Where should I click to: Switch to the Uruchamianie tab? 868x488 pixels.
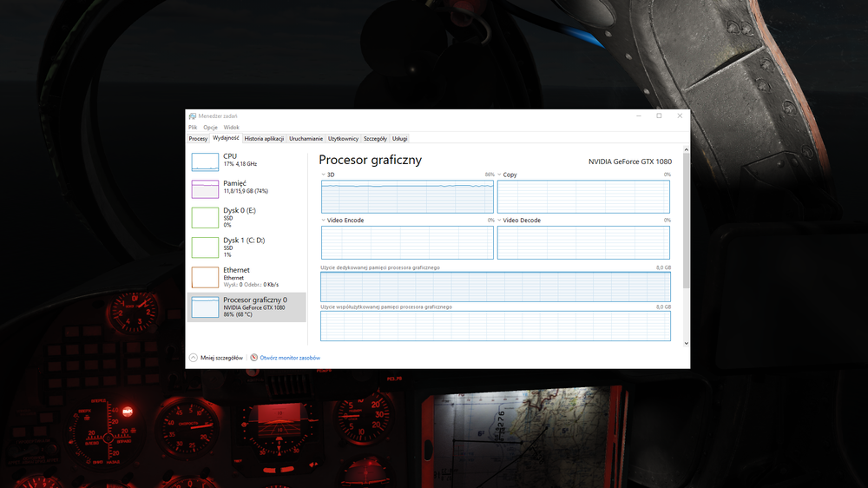[306, 139]
